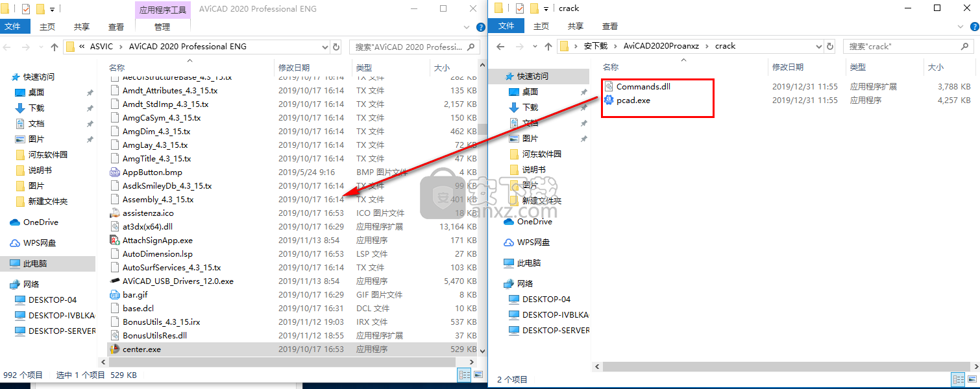The image size is (980, 389).
Task: Select Commands.dll file icon in crack window
Action: point(609,86)
